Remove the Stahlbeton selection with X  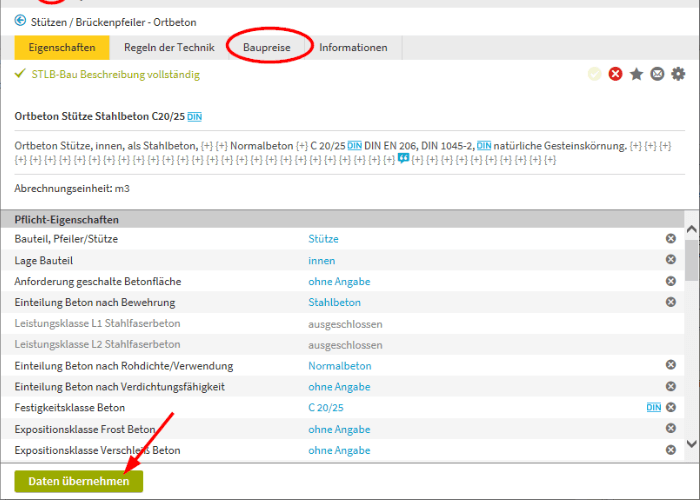tap(671, 302)
